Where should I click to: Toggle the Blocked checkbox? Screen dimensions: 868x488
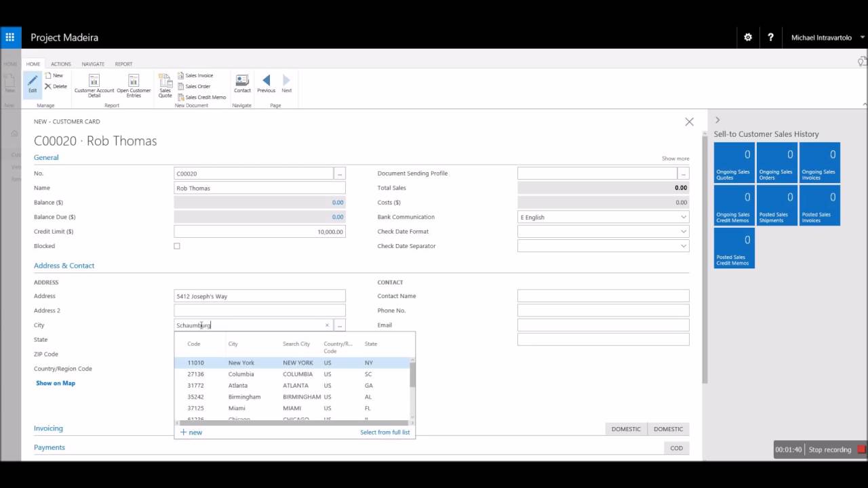coord(177,246)
